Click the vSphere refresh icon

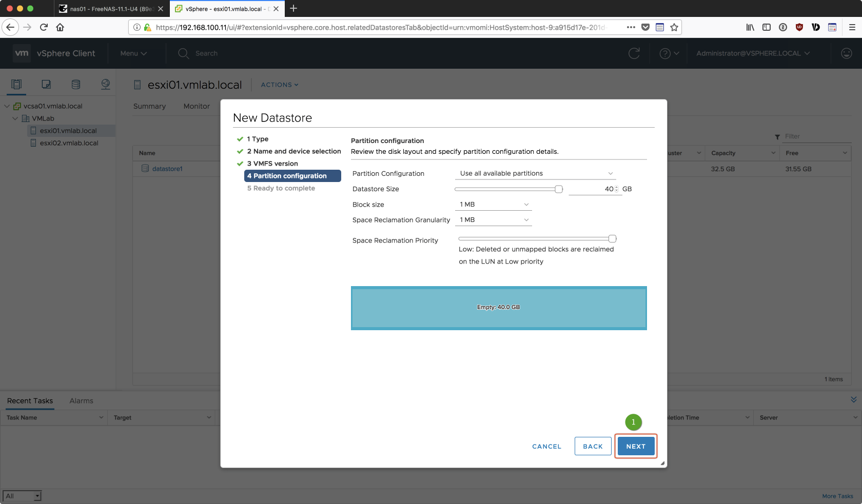634,53
